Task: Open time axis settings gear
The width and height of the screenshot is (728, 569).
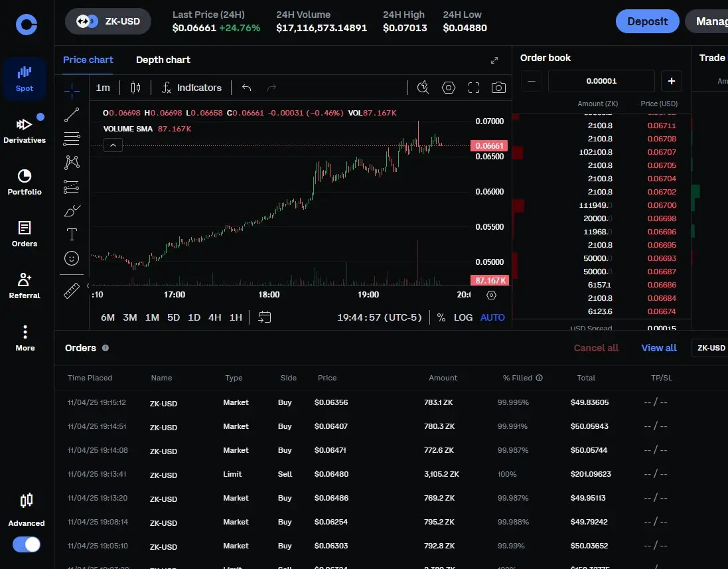Action: tap(491, 295)
